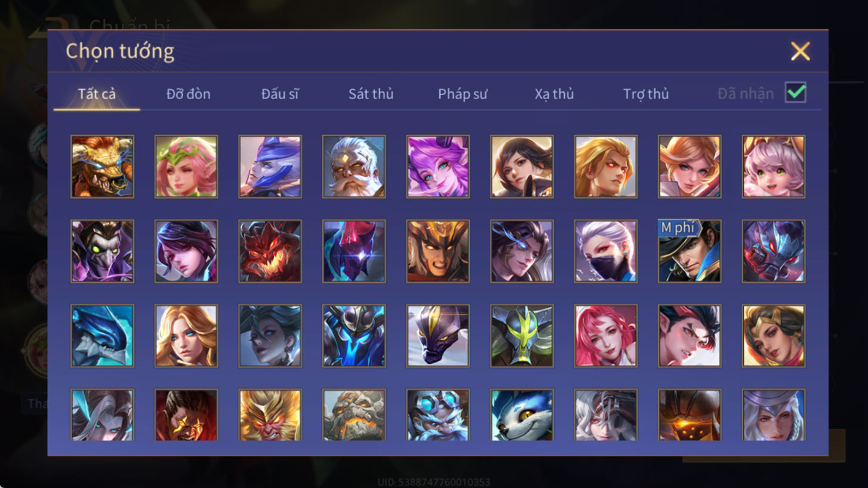Choose the black panther masked hero

click(x=438, y=336)
